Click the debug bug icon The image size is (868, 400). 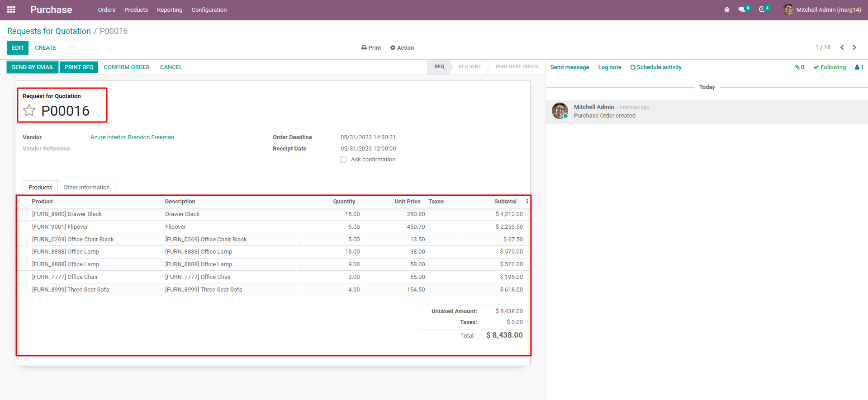(x=727, y=9)
